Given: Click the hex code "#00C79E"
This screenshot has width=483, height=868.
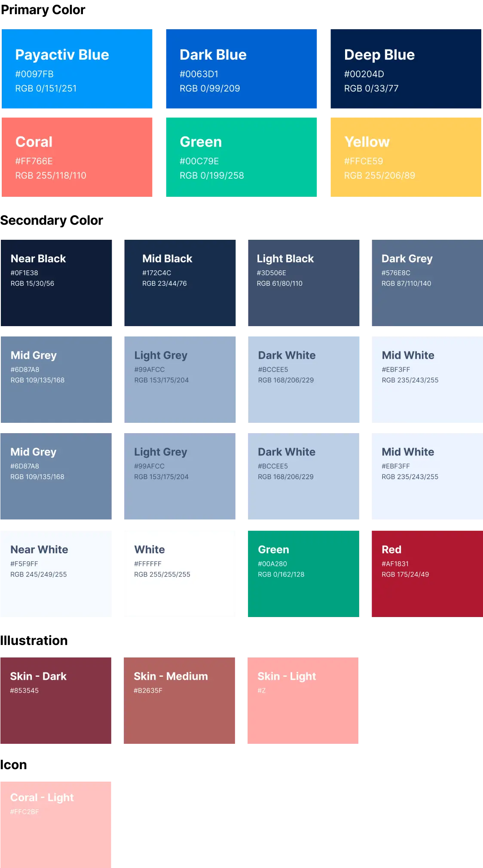Looking at the screenshot, I should [x=199, y=161].
